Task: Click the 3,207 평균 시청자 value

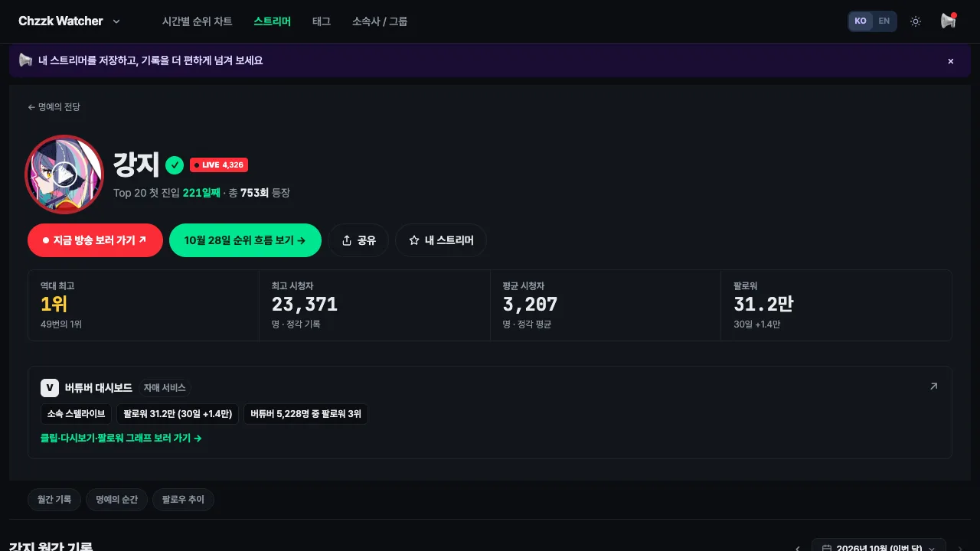Action: coord(530,305)
